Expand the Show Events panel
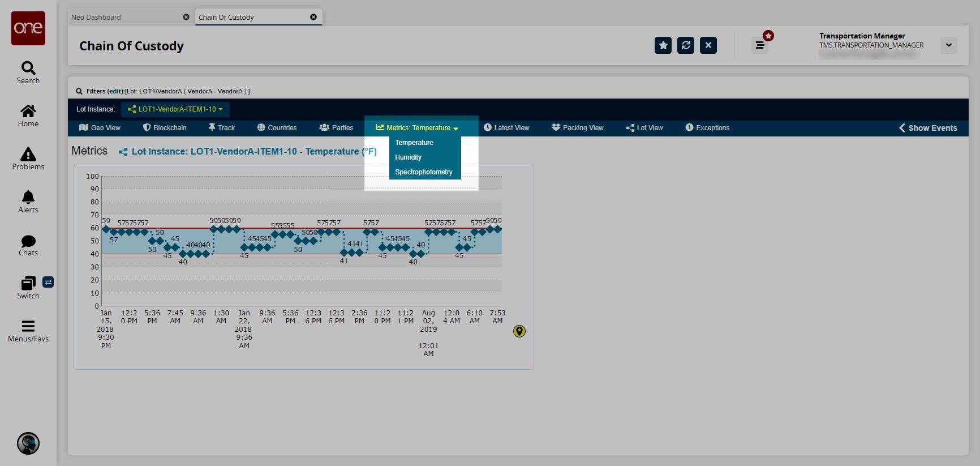The width and height of the screenshot is (980, 466). click(928, 128)
